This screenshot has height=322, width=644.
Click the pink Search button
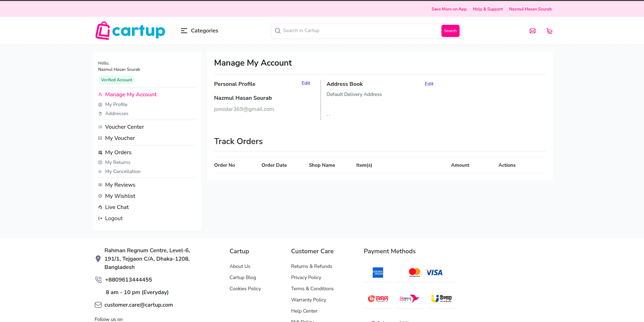coord(450,31)
